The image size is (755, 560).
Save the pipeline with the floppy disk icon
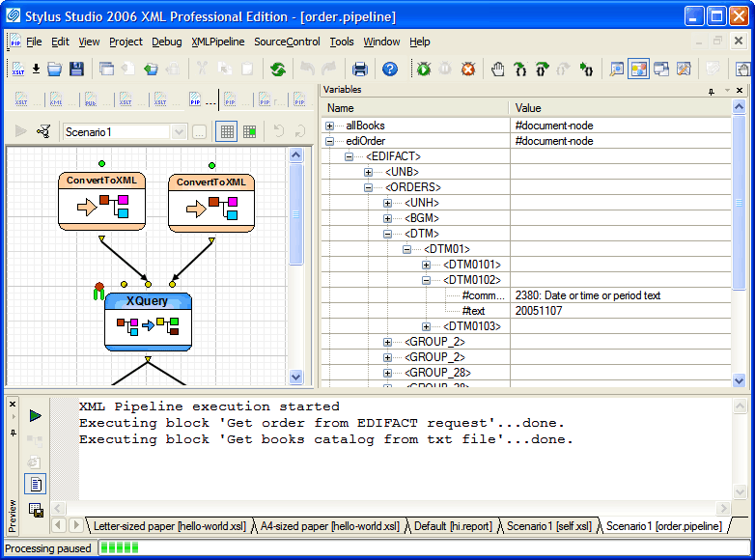pos(76,70)
